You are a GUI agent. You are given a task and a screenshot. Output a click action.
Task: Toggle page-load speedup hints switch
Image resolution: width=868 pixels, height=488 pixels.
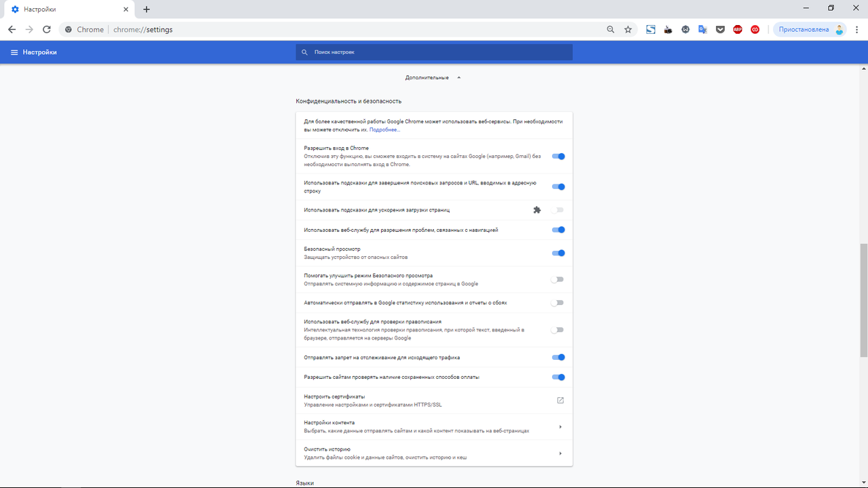[557, 210]
